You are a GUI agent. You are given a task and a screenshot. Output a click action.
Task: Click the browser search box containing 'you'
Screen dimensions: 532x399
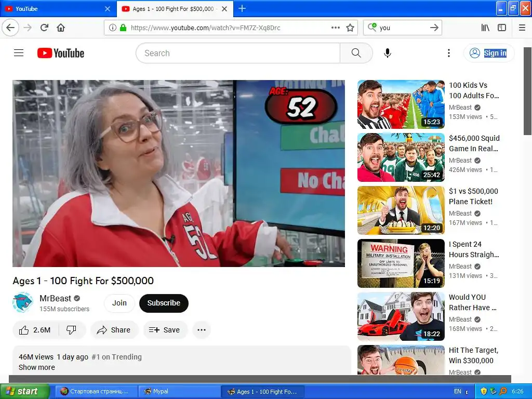point(403,28)
